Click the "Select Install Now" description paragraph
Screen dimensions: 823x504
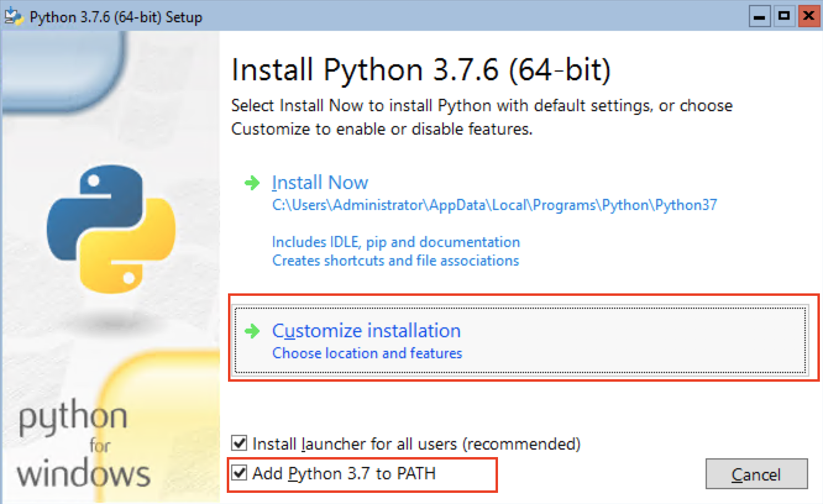pyautogui.click(x=481, y=117)
